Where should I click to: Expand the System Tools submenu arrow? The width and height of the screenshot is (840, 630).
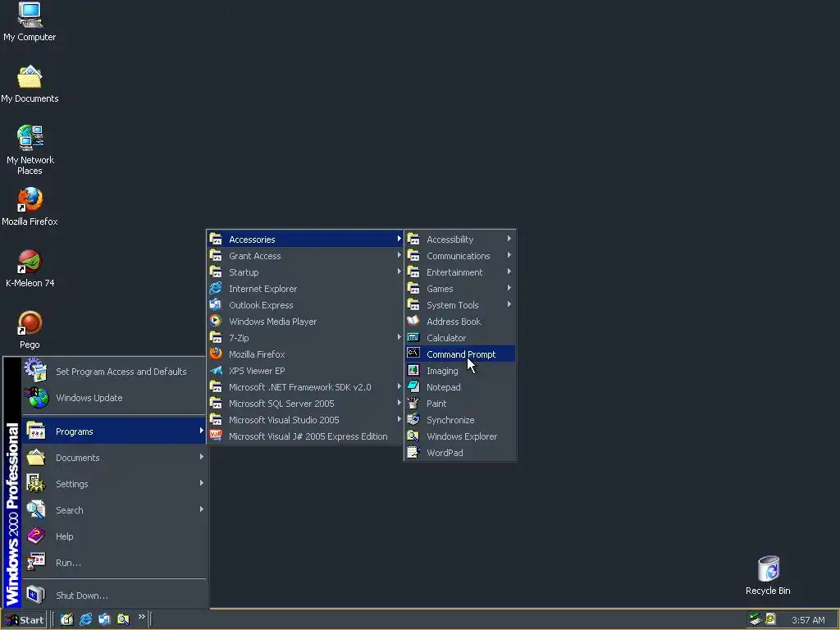pos(509,305)
